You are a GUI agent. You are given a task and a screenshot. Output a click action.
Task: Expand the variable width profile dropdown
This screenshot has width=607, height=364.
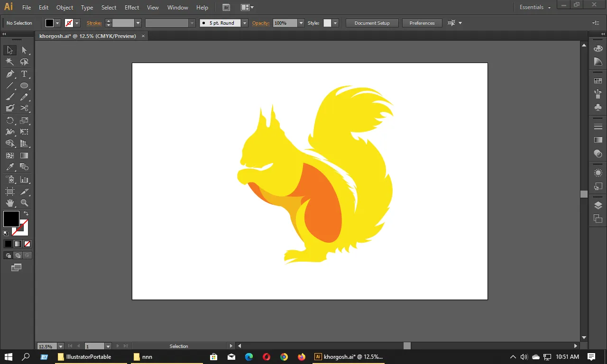pos(192,23)
